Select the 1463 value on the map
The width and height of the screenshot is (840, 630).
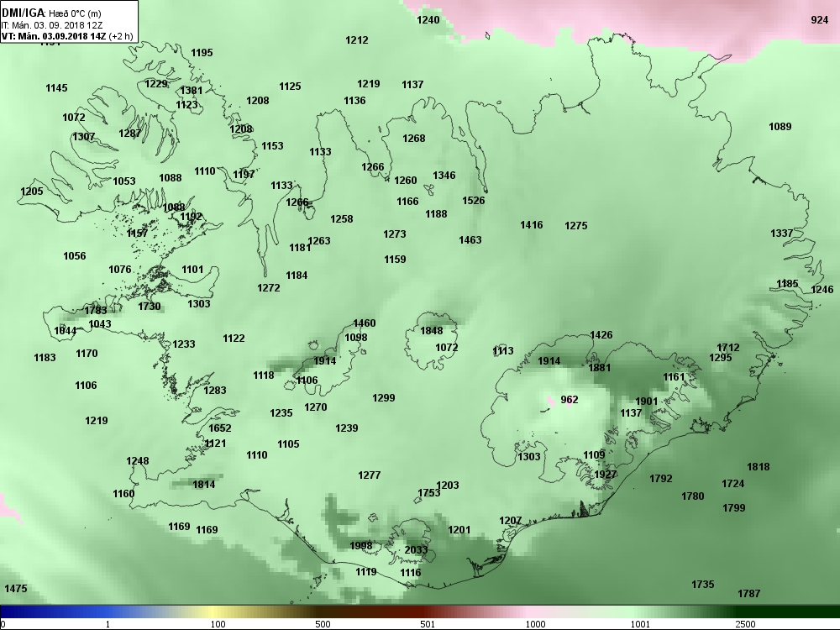(470, 240)
